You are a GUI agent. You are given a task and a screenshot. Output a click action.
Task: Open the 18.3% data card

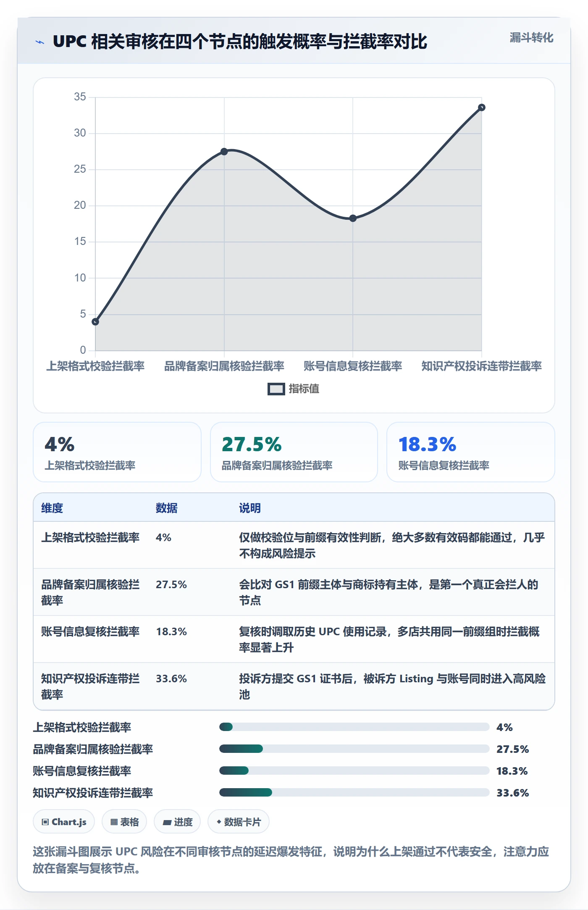(x=470, y=452)
